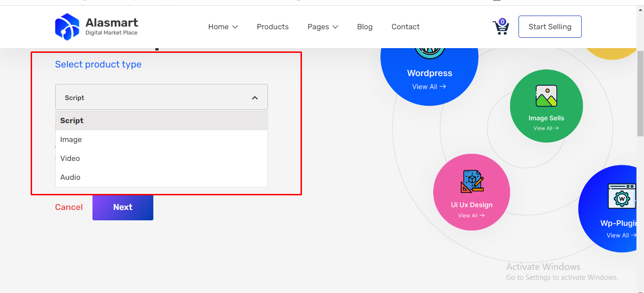Click the Wp-Plugin gear icon
This screenshot has width=644, height=293.
tap(621, 197)
